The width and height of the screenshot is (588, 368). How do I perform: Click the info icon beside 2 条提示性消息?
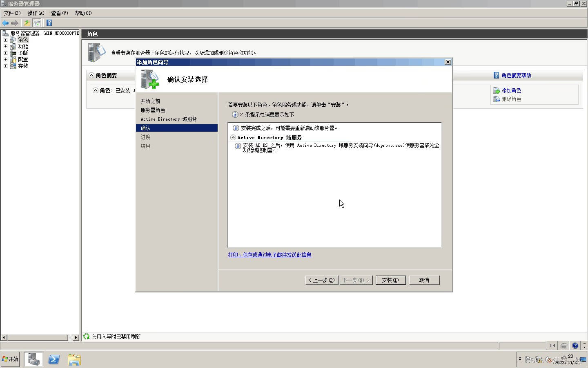coord(235,114)
